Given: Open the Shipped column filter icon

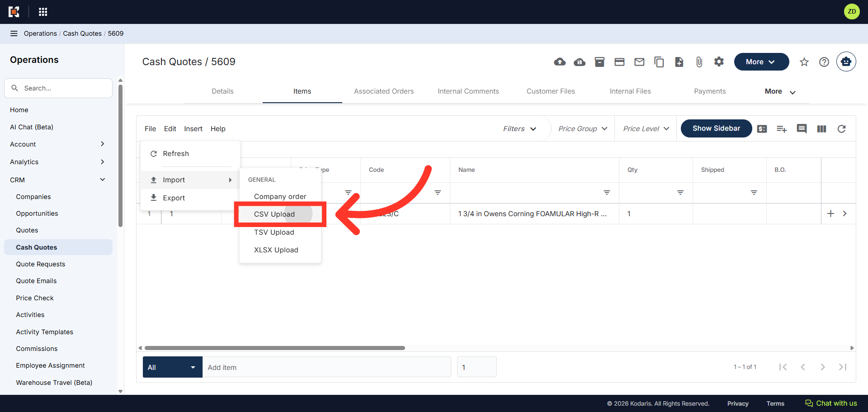Looking at the screenshot, I should pos(754,193).
